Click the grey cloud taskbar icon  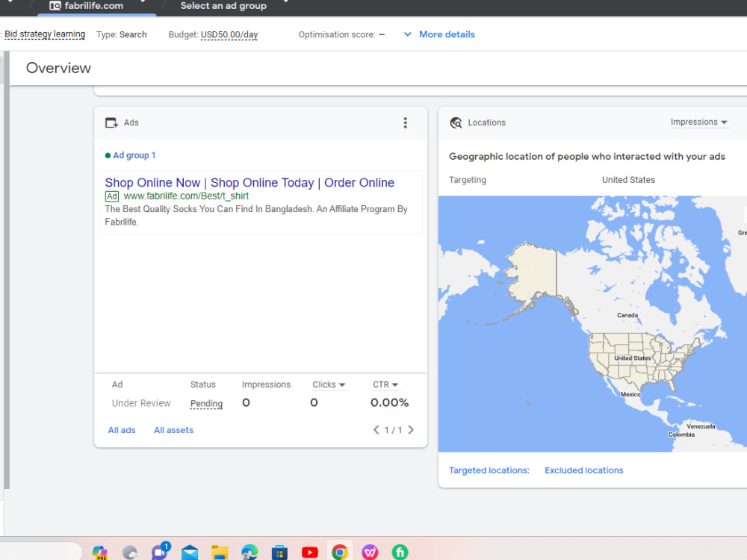[129, 553]
